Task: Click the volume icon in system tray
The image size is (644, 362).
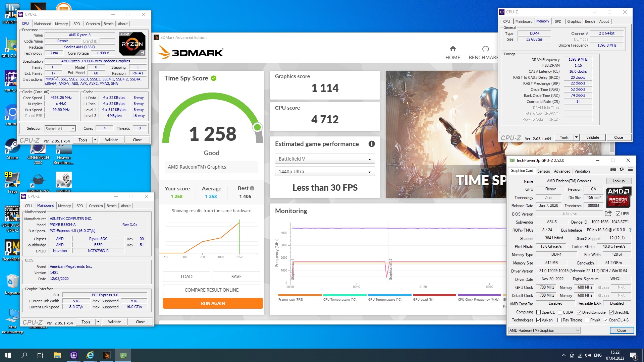Action: (588, 355)
